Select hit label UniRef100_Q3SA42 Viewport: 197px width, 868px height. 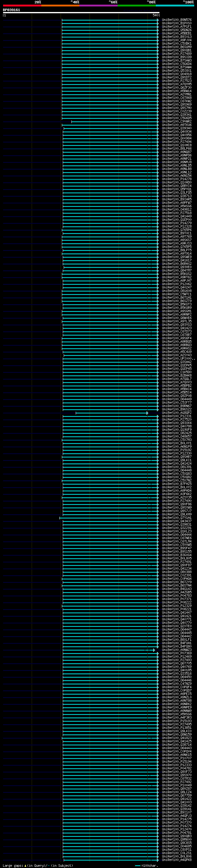[x=177, y=362]
